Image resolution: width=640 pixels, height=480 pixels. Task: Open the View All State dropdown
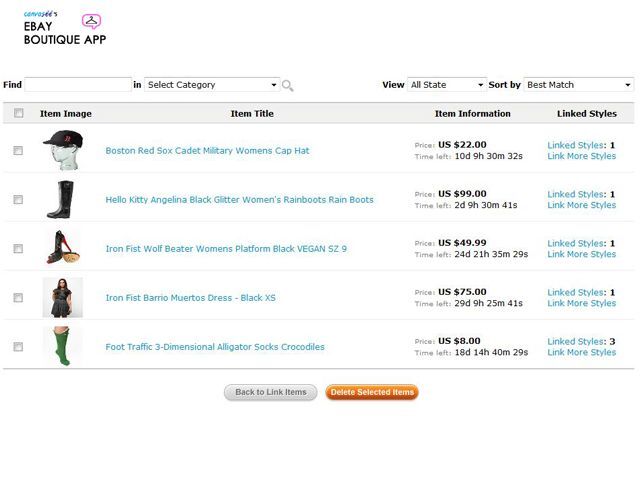[447, 85]
